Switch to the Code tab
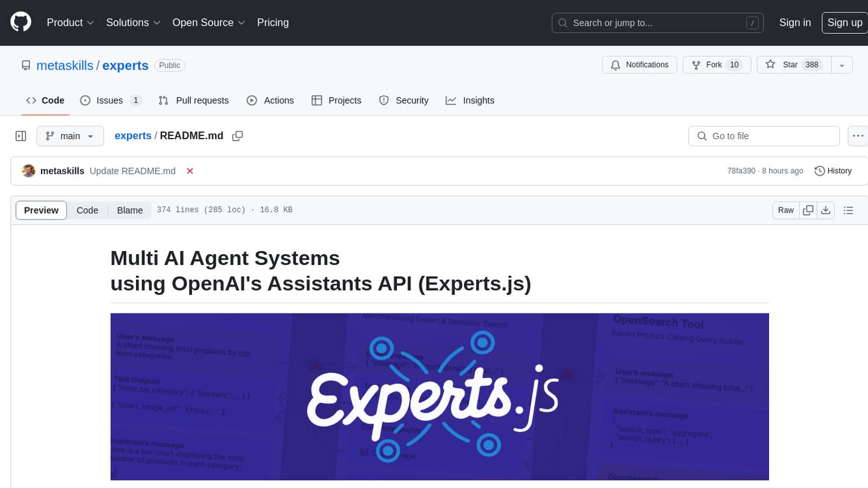 tap(45, 100)
